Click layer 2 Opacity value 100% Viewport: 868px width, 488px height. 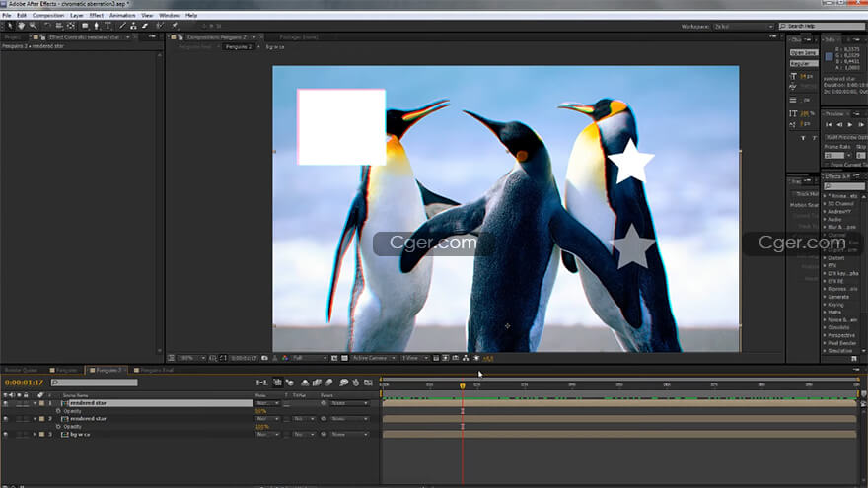click(261, 427)
